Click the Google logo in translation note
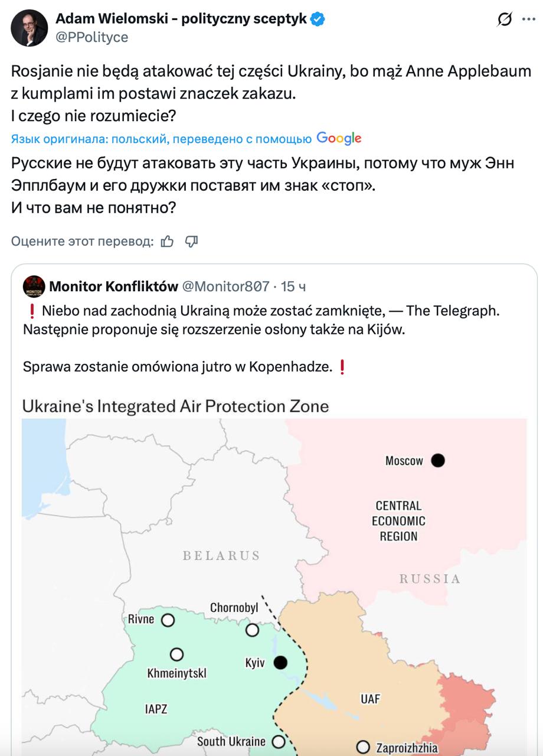 click(339, 138)
